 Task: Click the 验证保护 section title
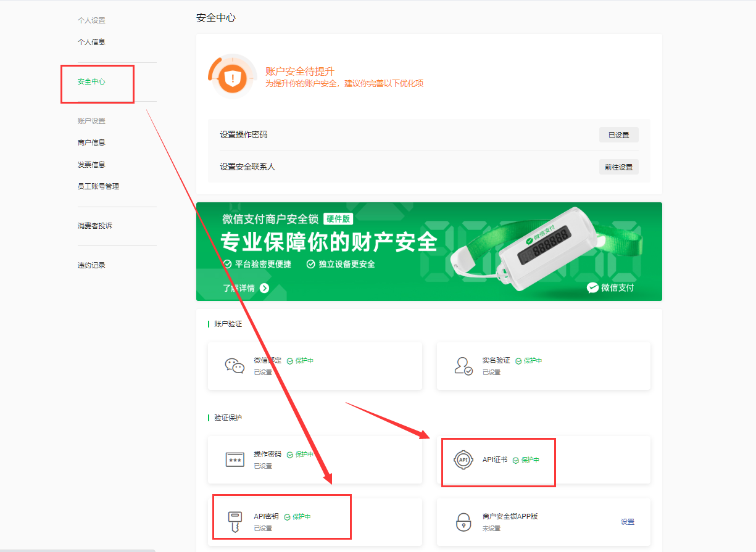(x=228, y=418)
